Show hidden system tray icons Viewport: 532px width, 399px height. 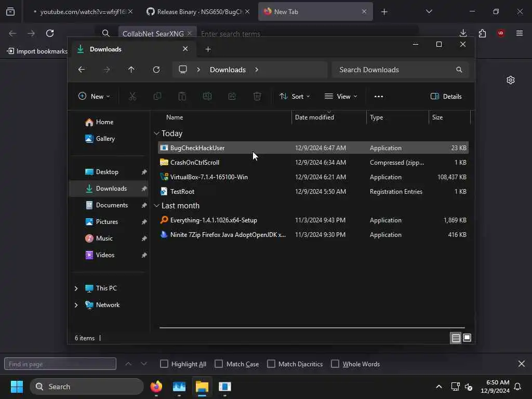[x=438, y=387]
